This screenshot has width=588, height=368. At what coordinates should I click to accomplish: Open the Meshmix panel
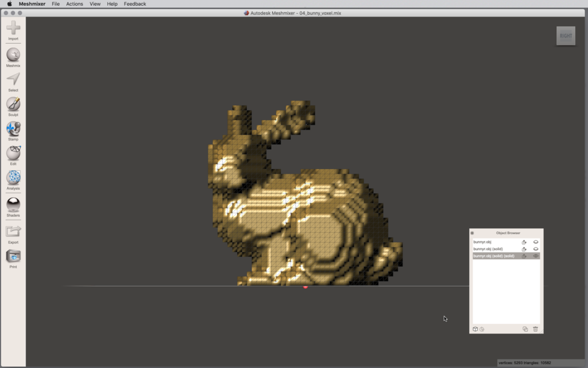[13, 55]
